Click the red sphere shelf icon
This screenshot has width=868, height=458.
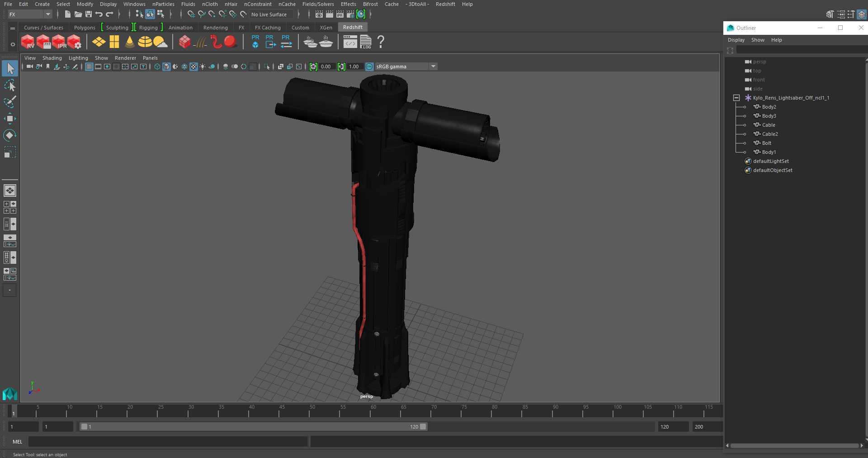click(231, 42)
